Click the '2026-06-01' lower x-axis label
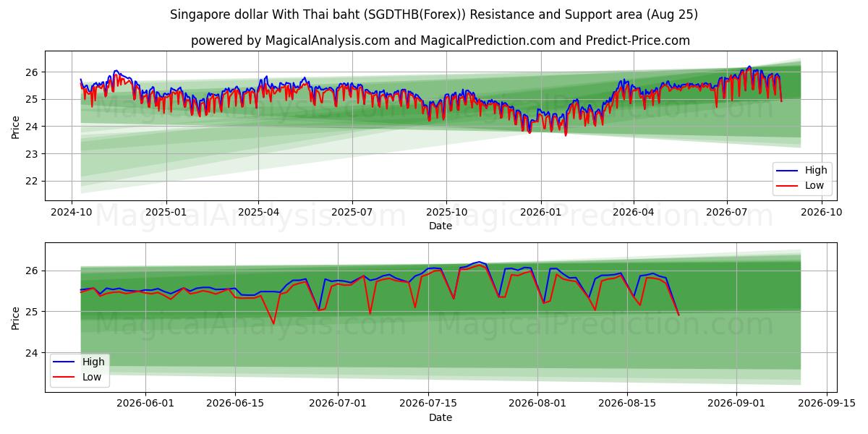 pos(145,403)
